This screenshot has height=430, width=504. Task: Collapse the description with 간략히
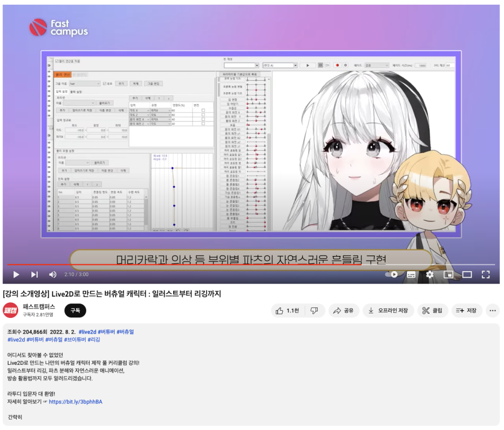pos(15,418)
